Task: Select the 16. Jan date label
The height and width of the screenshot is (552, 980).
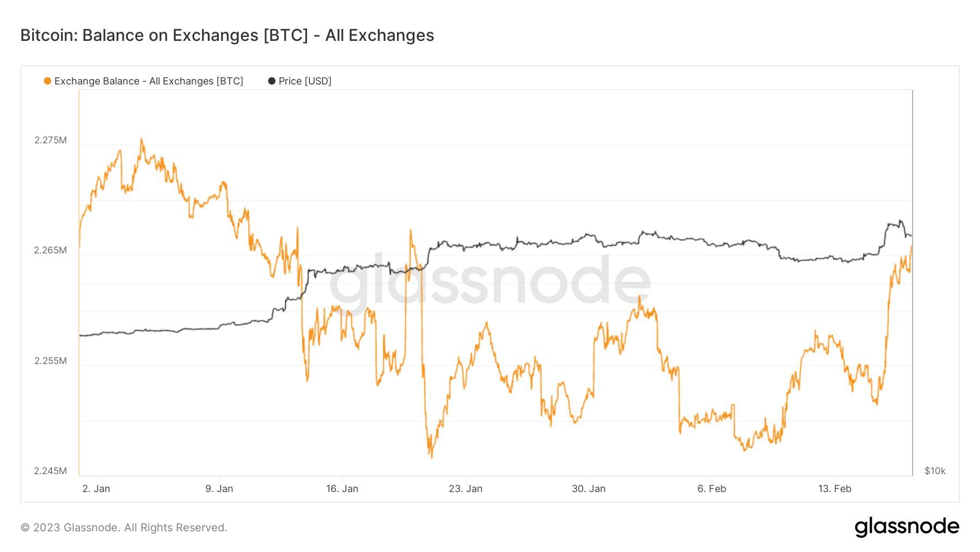Action: (x=342, y=489)
